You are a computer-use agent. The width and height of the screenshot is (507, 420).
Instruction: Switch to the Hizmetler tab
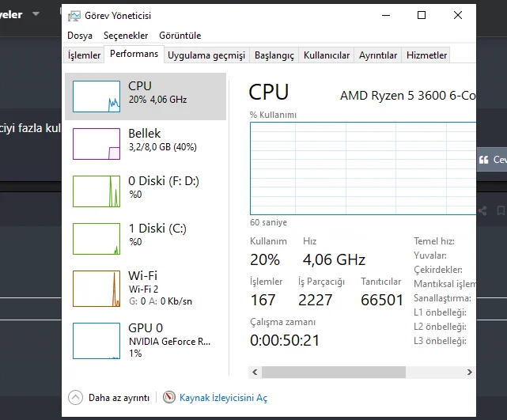(x=426, y=55)
